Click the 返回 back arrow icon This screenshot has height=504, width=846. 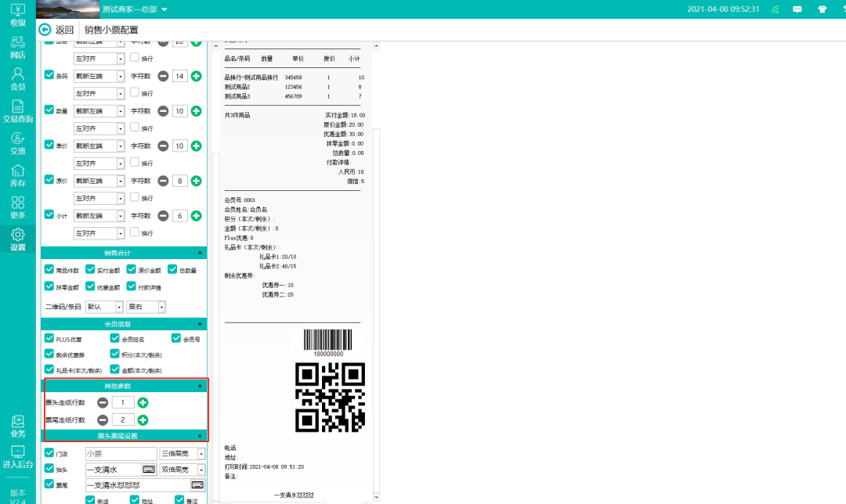pos(45,30)
